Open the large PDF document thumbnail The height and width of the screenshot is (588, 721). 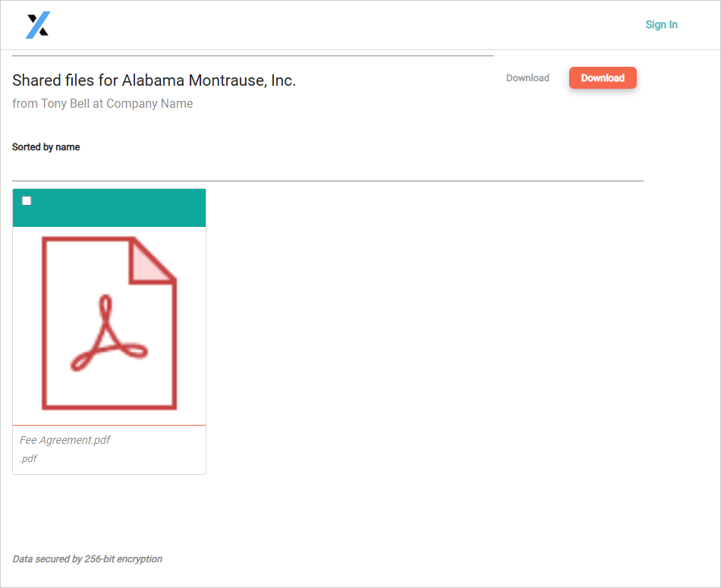tap(109, 325)
